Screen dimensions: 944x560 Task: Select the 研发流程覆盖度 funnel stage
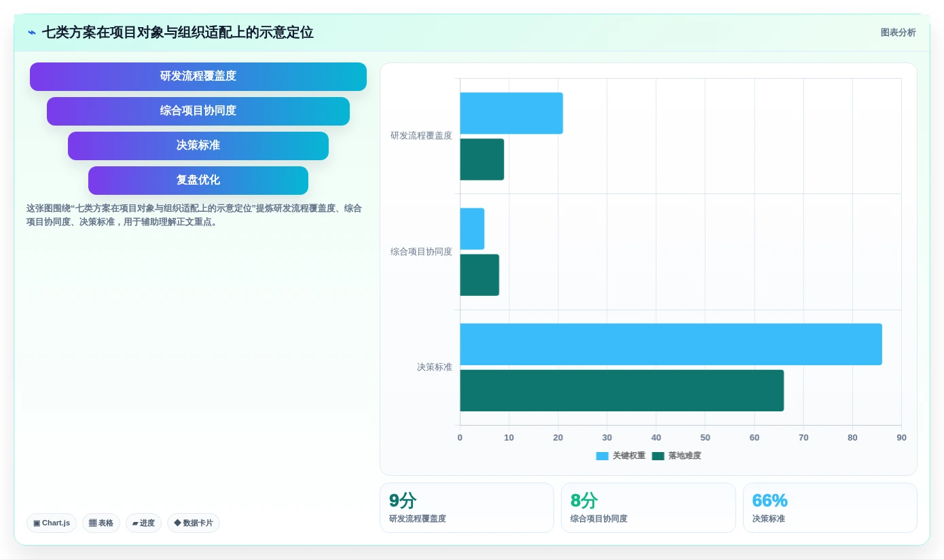(x=198, y=77)
